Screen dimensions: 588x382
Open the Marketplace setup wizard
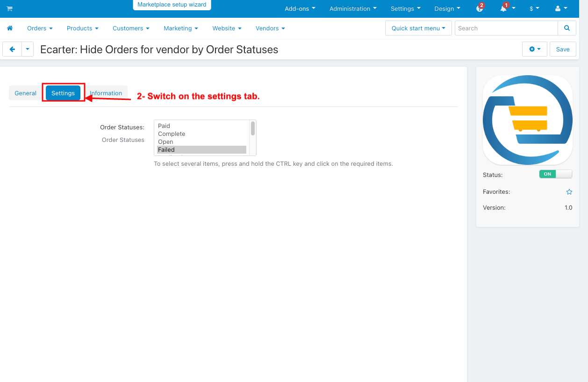coord(172,5)
